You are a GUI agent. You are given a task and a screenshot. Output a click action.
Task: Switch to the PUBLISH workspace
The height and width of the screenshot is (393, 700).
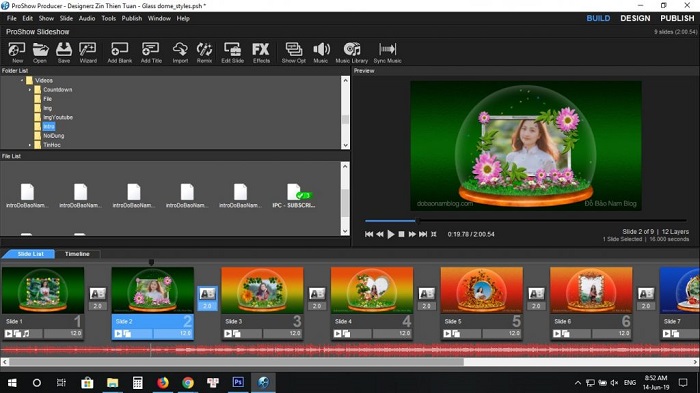tap(677, 18)
